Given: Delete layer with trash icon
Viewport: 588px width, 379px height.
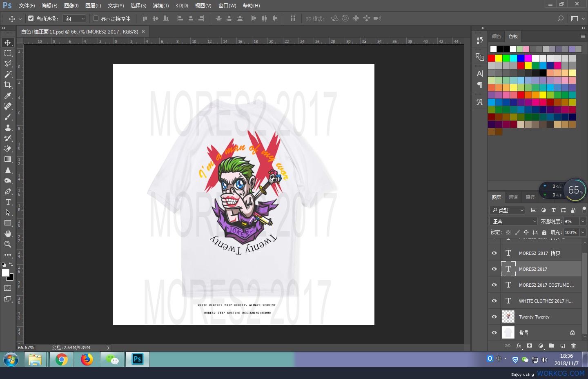Looking at the screenshot, I should point(573,346).
